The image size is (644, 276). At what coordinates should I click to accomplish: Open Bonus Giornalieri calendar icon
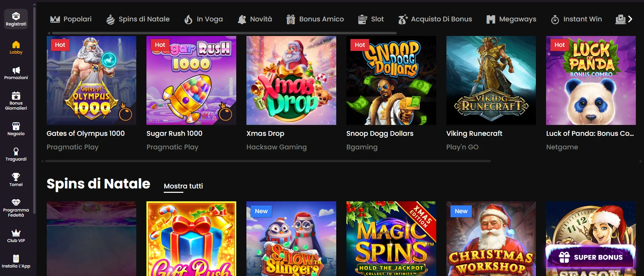pyautogui.click(x=16, y=96)
